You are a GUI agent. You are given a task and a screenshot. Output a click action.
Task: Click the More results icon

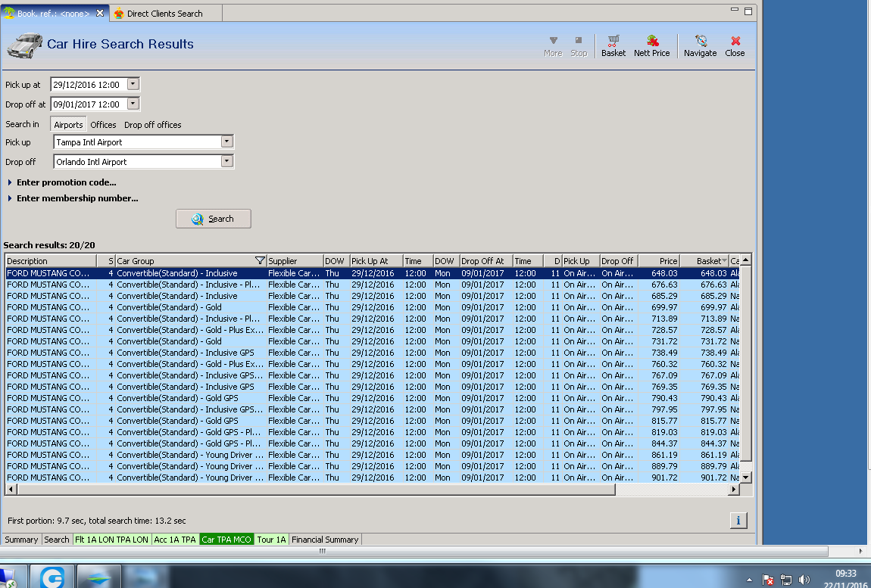tap(553, 45)
